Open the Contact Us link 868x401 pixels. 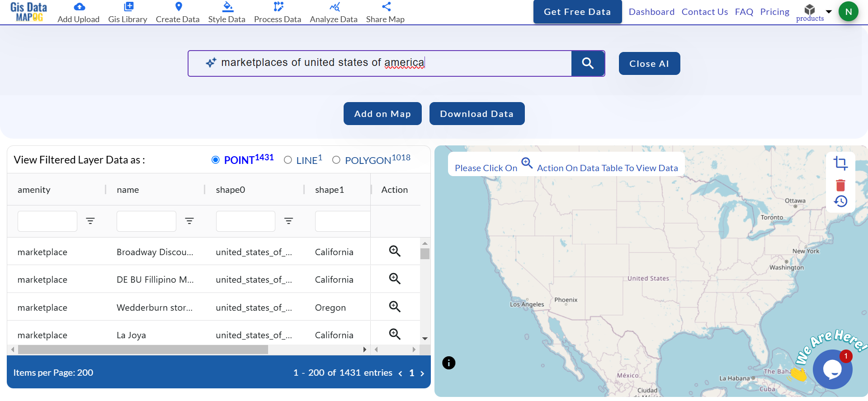(x=705, y=12)
